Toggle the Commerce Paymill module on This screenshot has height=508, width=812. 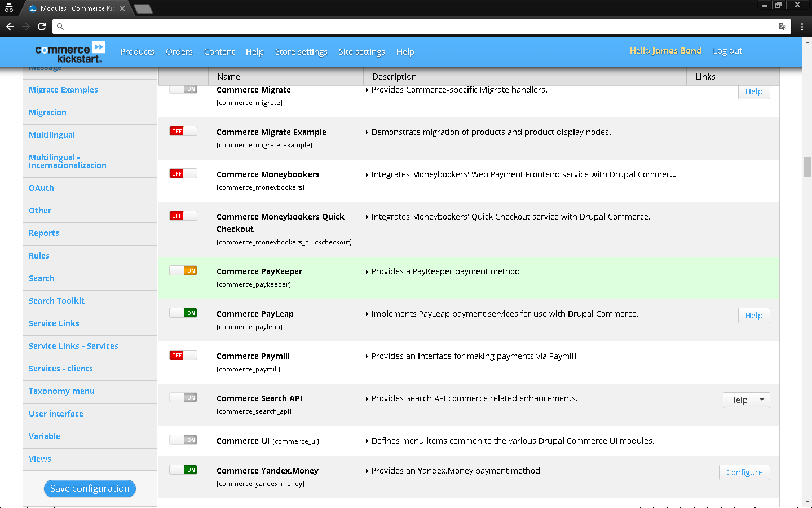(x=183, y=356)
